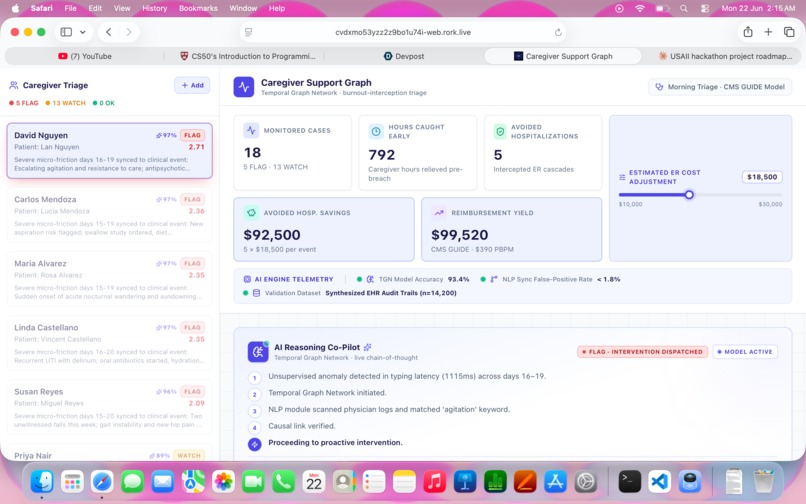Open Music from the Dock
806x504 pixels.
click(x=435, y=482)
